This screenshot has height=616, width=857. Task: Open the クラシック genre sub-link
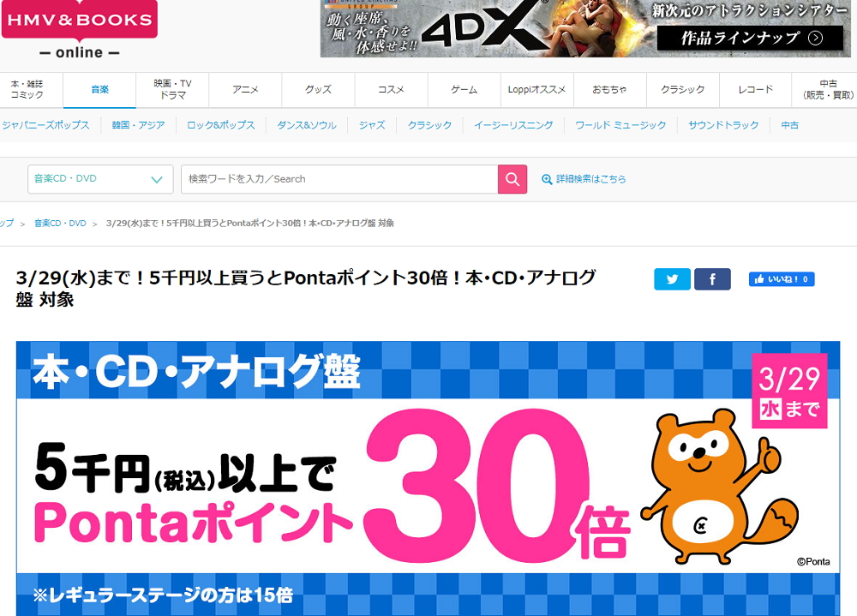pyautogui.click(x=429, y=125)
